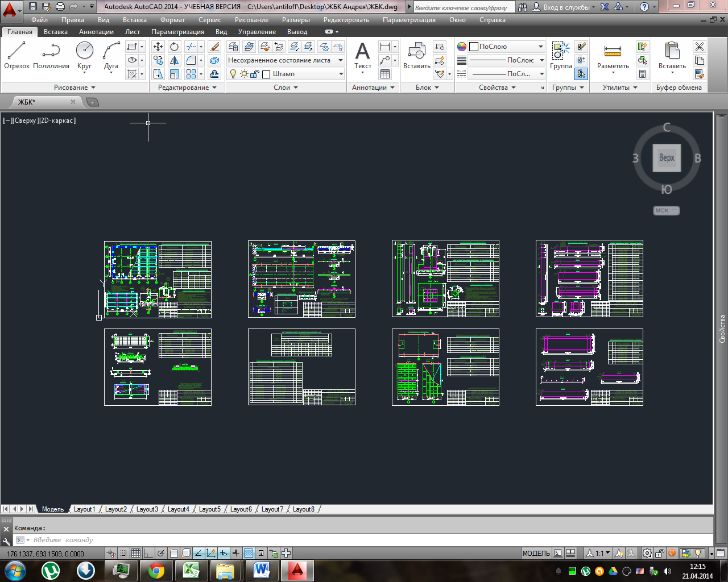The image size is (728, 582).
Task: Open the Аннотации ribbon tab
Action: (x=96, y=32)
